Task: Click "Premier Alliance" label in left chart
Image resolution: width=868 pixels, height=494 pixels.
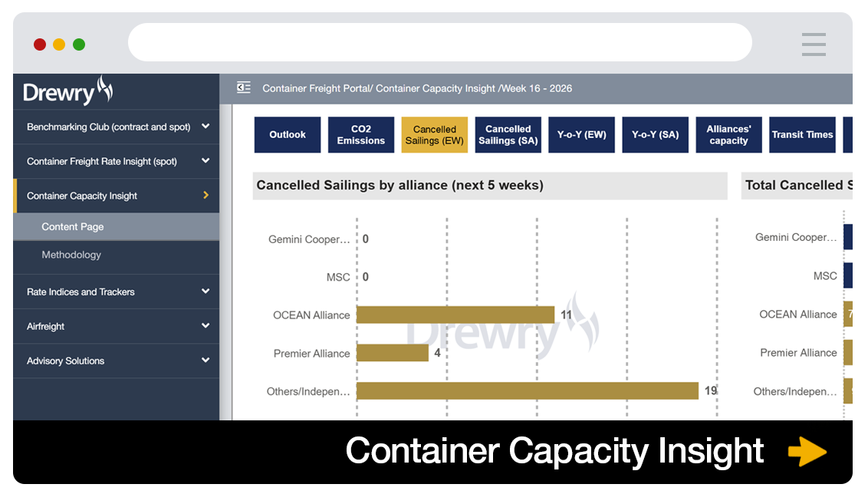Action: [x=311, y=354]
